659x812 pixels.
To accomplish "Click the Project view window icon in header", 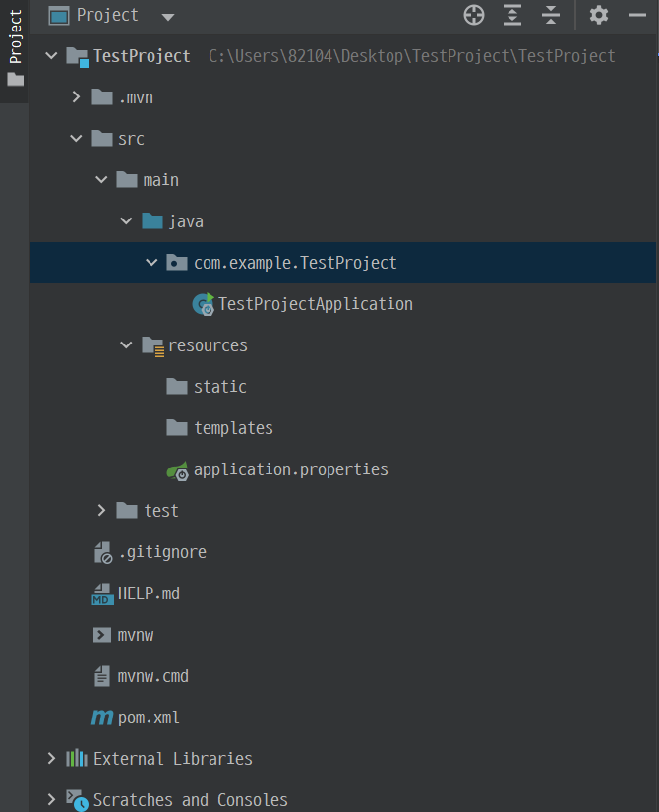I will (x=58, y=16).
